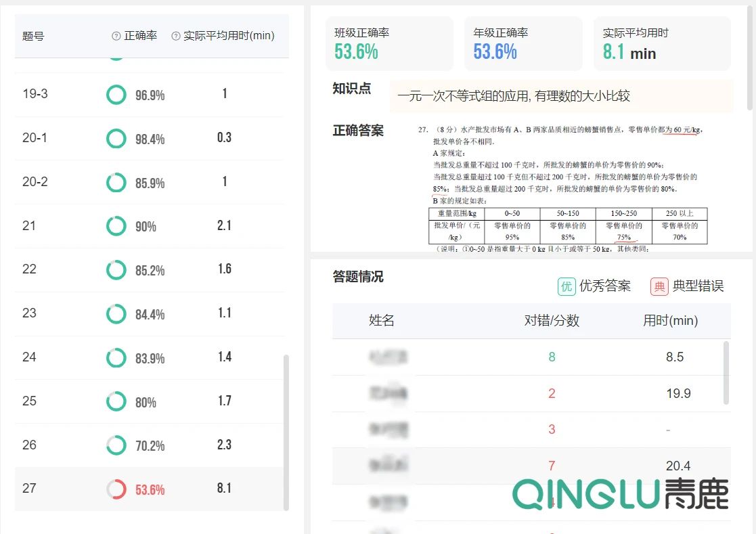Click the 典 typical error icon

point(659,286)
